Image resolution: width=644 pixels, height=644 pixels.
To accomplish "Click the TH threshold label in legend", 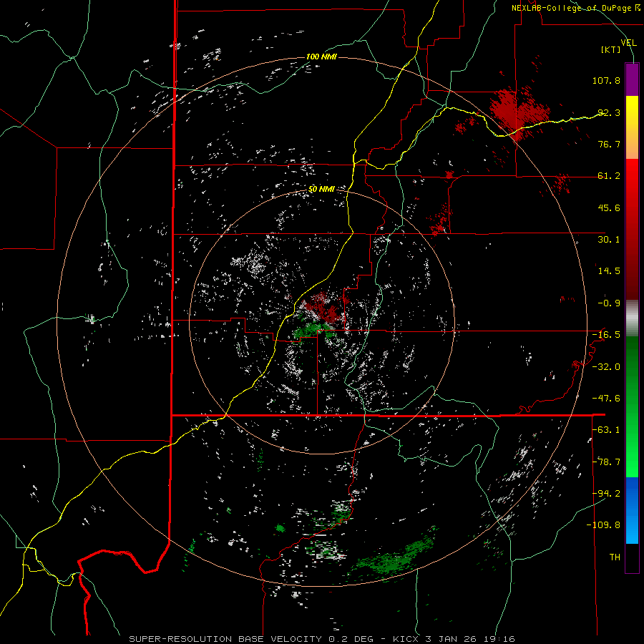I will (x=615, y=557).
